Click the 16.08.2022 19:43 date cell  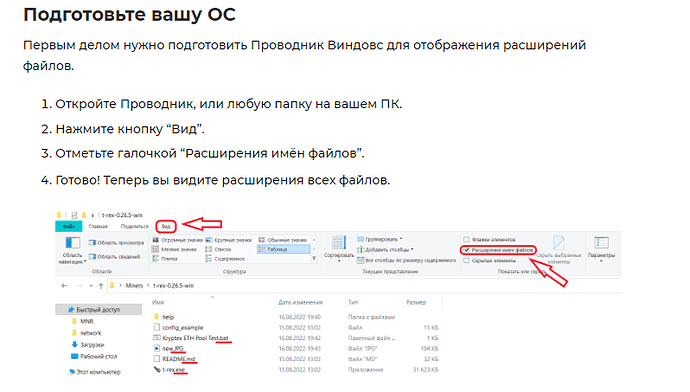(300, 348)
